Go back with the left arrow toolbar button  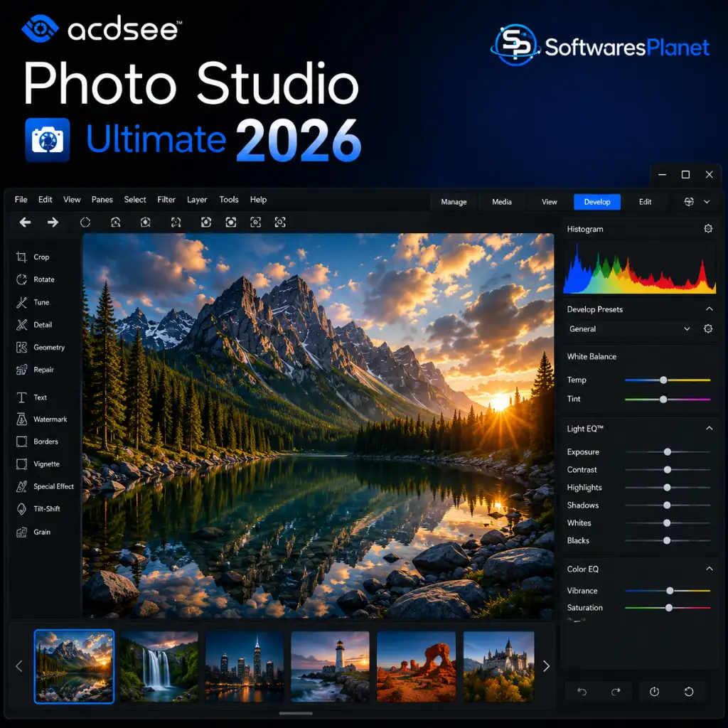tap(25, 223)
